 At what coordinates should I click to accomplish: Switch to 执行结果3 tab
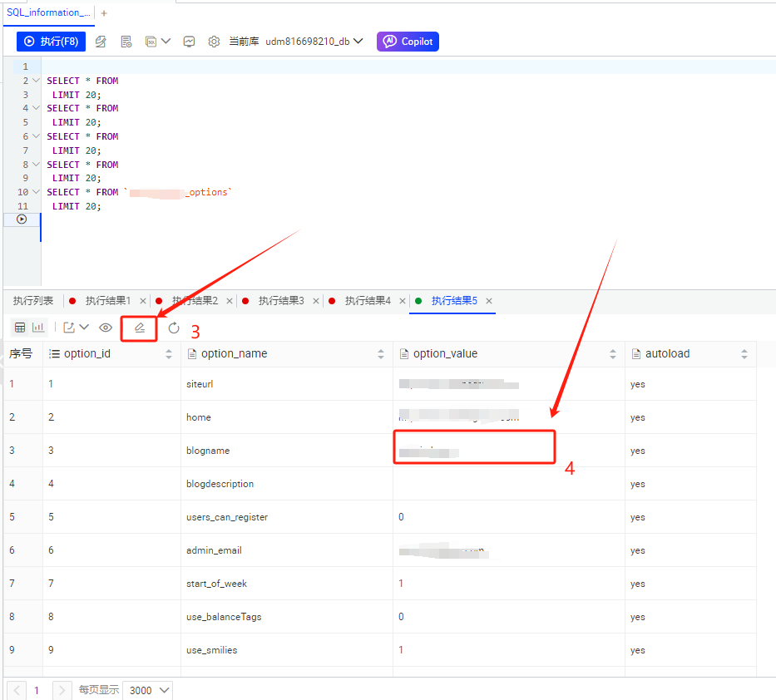281,301
